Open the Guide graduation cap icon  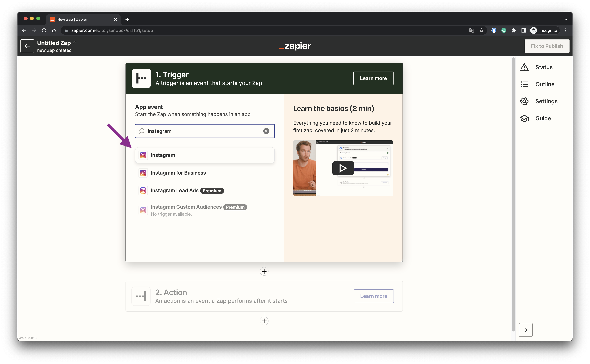coord(524,118)
